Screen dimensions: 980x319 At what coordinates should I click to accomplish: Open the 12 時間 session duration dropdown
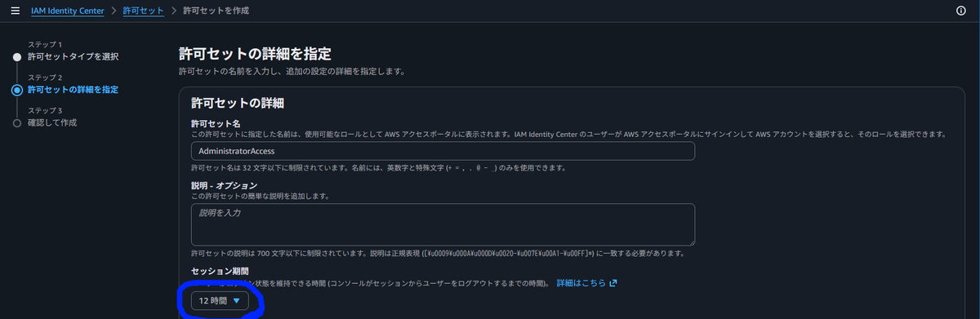(x=220, y=301)
